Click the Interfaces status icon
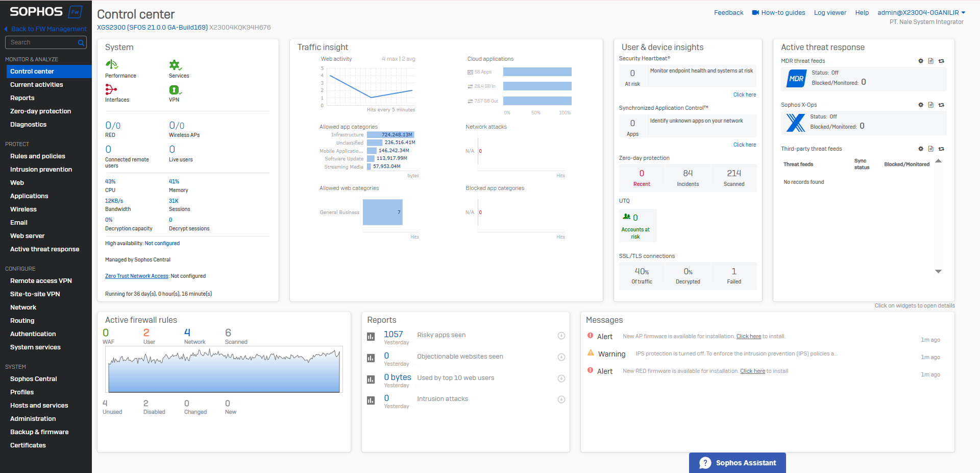 point(111,89)
